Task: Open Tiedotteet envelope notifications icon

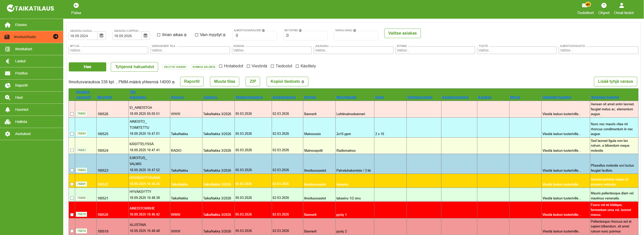Action: 585,6
